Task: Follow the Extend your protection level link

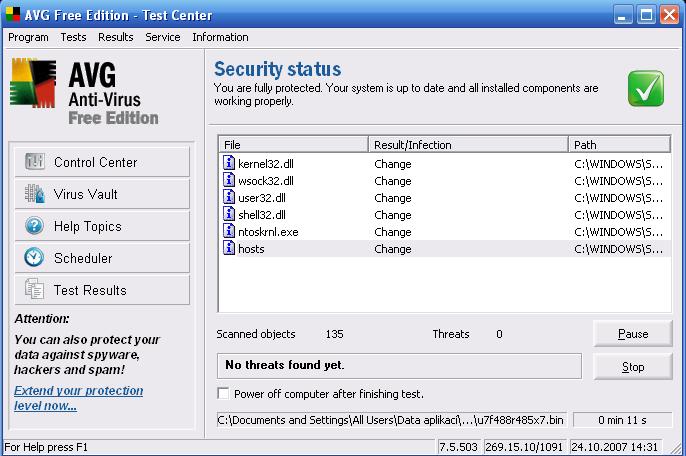Action: point(78,398)
